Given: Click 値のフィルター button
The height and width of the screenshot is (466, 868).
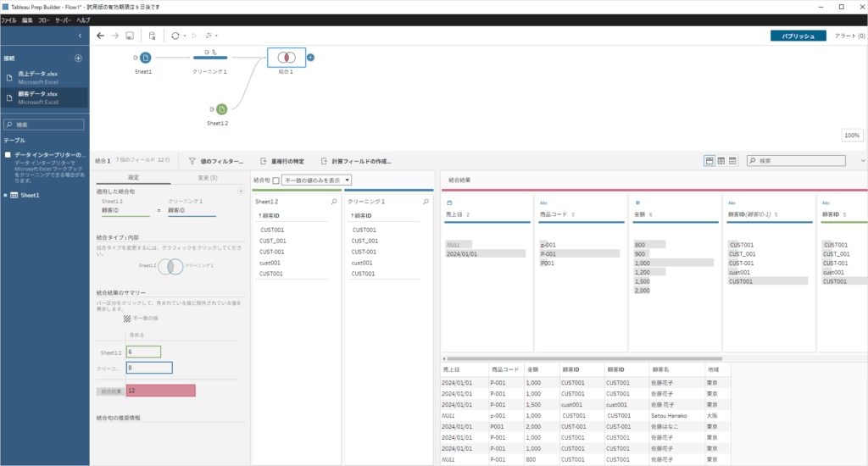Looking at the screenshot, I should [x=217, y=160].
